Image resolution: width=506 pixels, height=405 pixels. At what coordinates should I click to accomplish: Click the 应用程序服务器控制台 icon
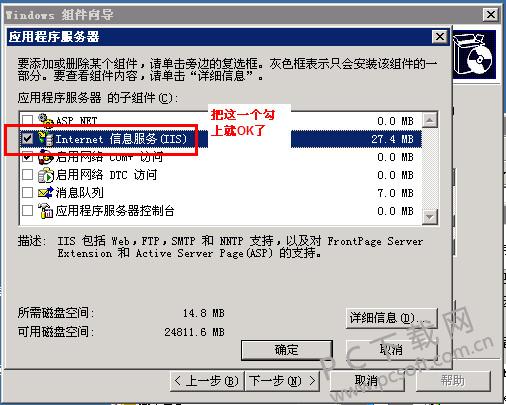46,211
